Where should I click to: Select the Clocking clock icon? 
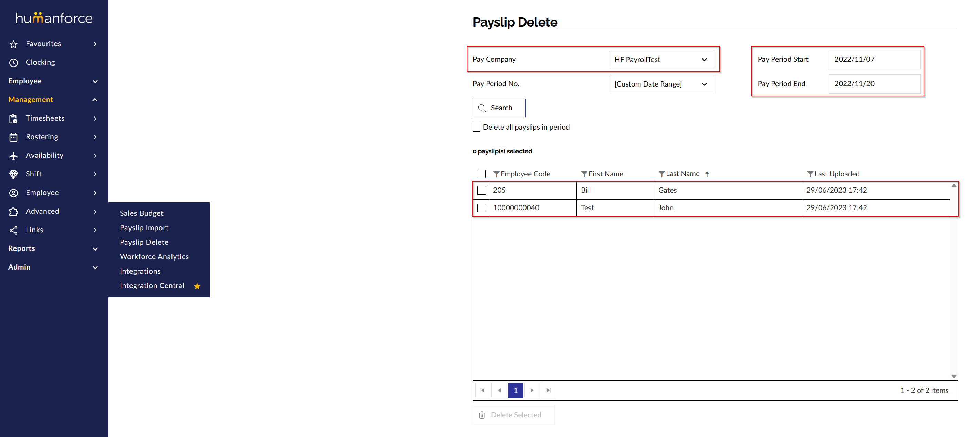coord(14,62)
